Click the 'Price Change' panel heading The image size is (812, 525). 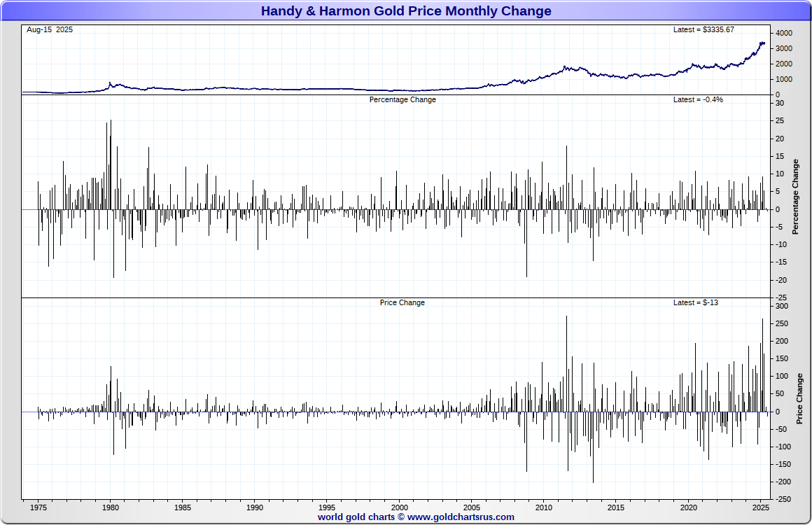[402, 302]
